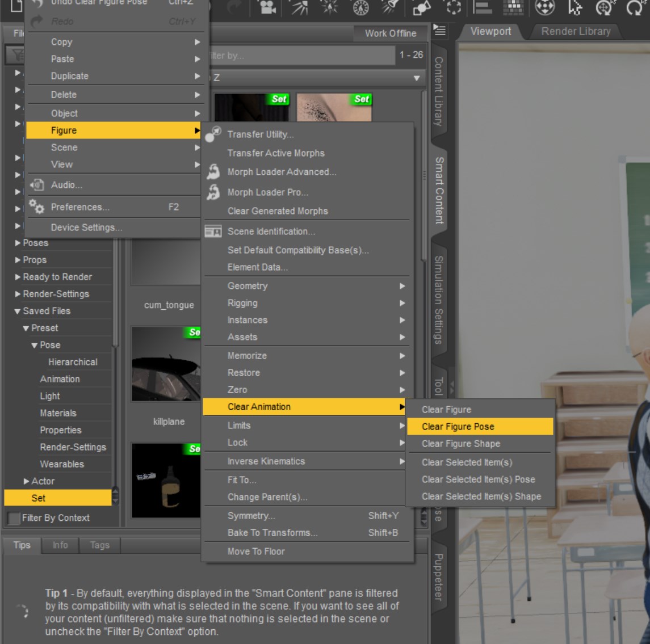The image size is (650, 644).
Task: Click the Audio speaker icon
Action: [37, 185]
